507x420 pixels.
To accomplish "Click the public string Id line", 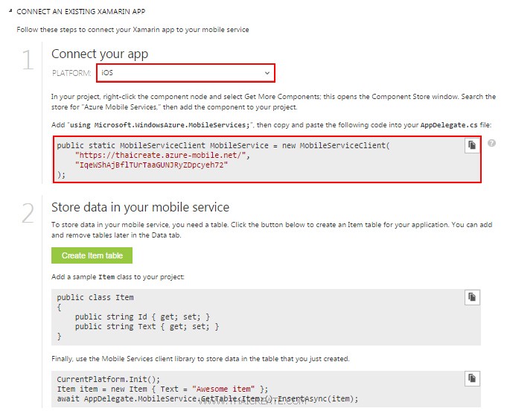I will (x=142, y=316).
